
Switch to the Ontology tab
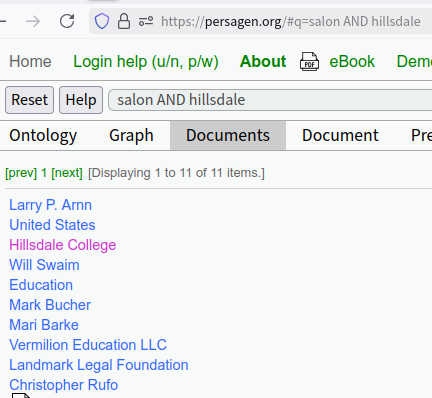(43, 135)
